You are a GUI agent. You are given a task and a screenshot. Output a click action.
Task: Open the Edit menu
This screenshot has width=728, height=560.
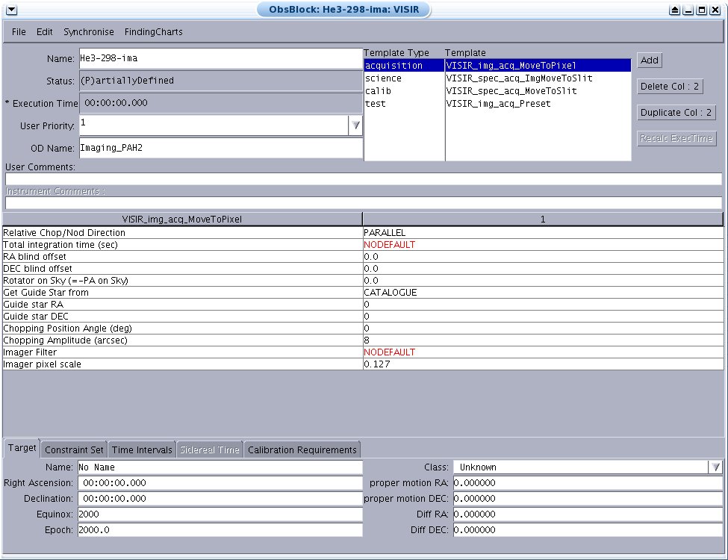click(45, 31)
